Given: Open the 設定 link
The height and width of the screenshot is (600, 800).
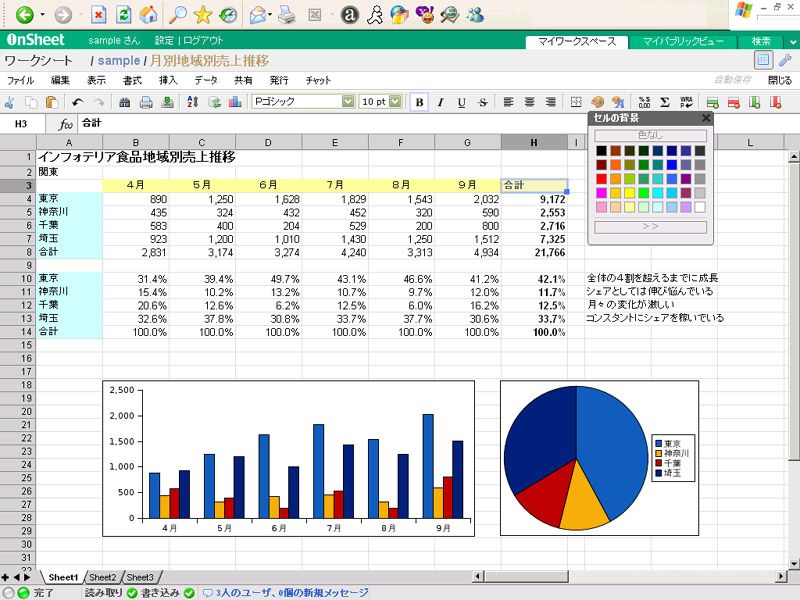Looking at the screenshot, I should pos(164,40).
